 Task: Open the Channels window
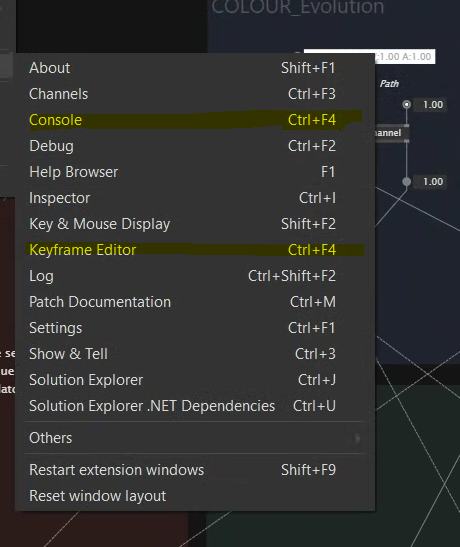click(x=195, y=94)
